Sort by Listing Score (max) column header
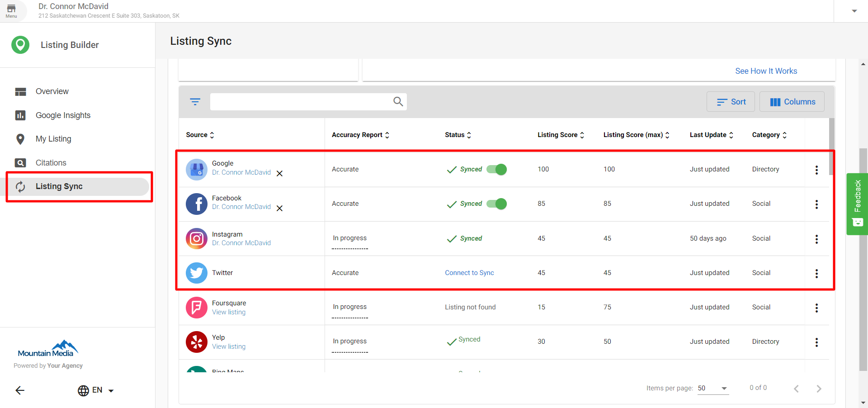 637,135
